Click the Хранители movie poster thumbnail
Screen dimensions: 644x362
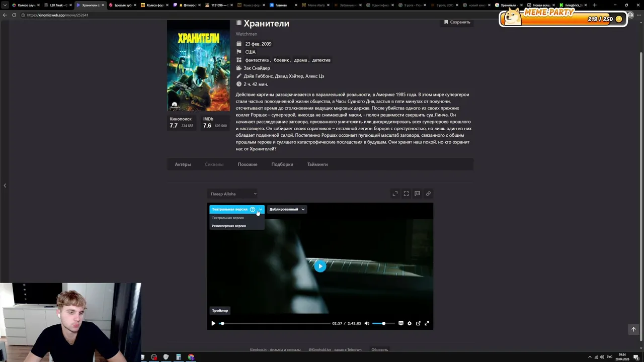pyautogui.click(x=198, y=65)
